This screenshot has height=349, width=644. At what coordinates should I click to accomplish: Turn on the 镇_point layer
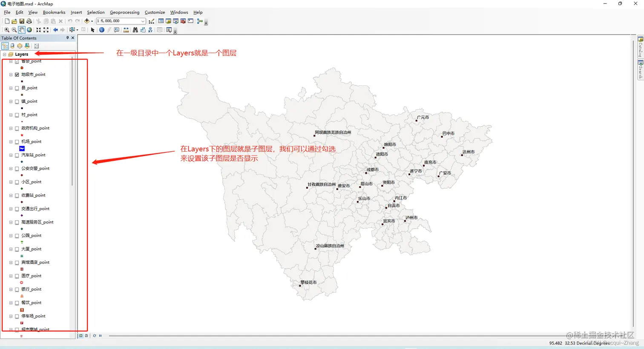17,101
